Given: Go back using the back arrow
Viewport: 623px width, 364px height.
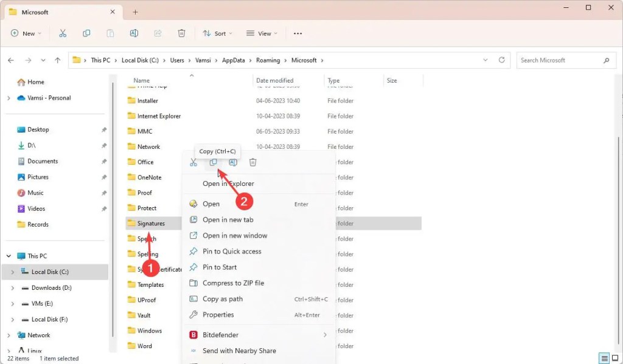Looking at the screenshot, I should [x=11, y=60].
